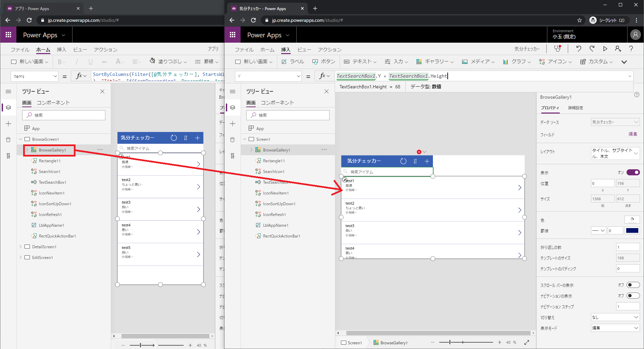Insert a ラベル from the ribbon
The image size is (644, 349).
(x=293, y=62)
